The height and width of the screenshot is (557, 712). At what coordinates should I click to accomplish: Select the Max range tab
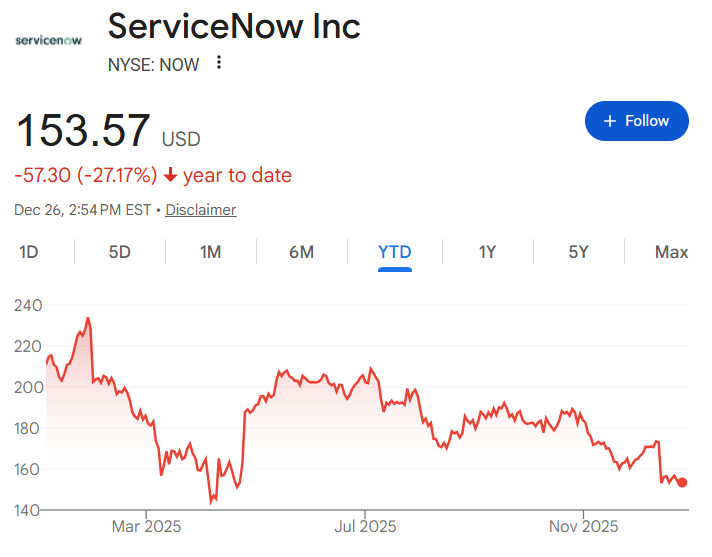click(x=671, y=252)
